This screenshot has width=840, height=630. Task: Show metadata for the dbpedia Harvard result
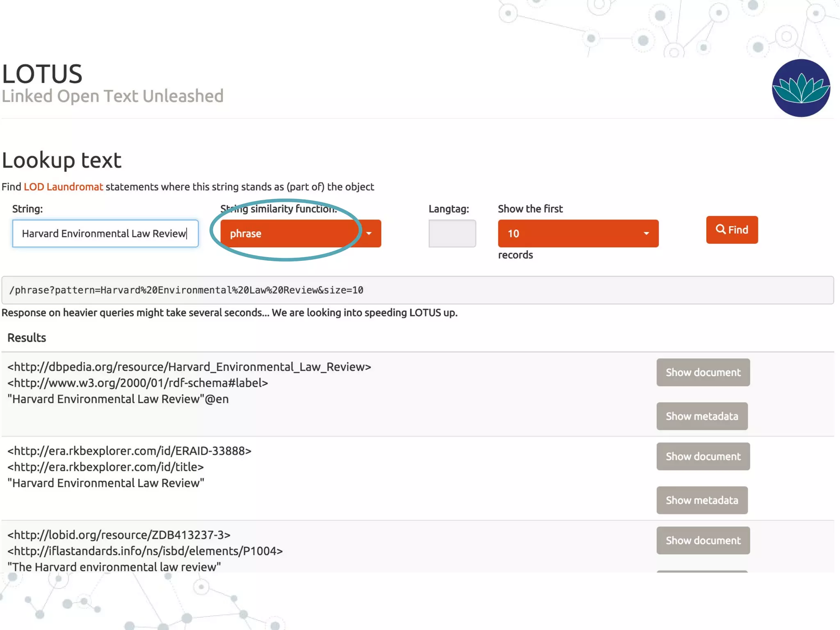[702, 416]
